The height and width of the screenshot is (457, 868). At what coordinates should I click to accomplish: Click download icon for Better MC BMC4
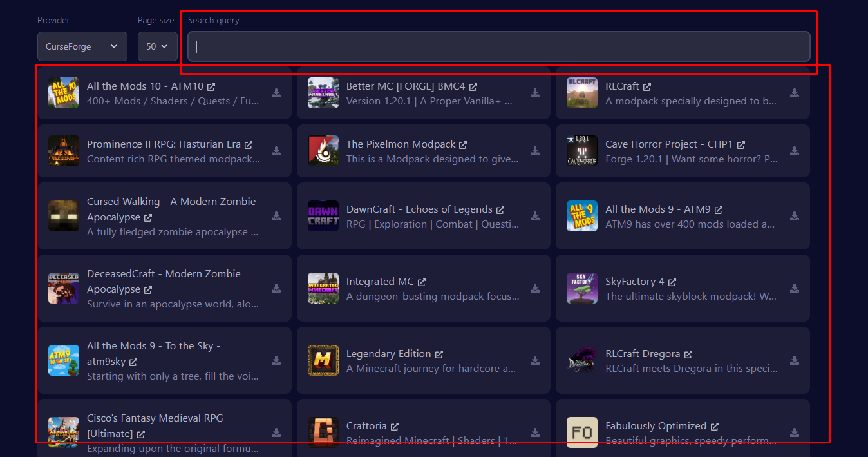pyautogui.click(x=535, y=93)
